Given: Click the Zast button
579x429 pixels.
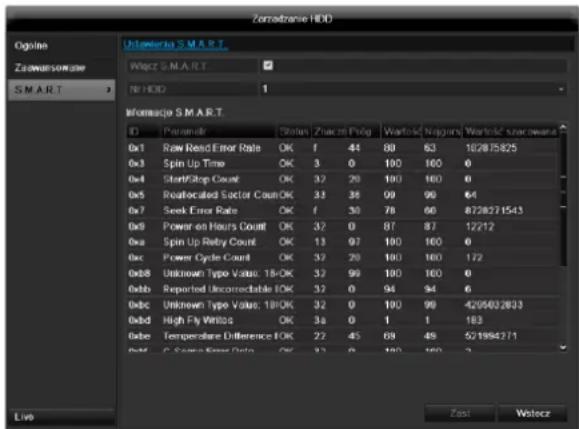Looking at the screenshot, I should tap(460, 413).
